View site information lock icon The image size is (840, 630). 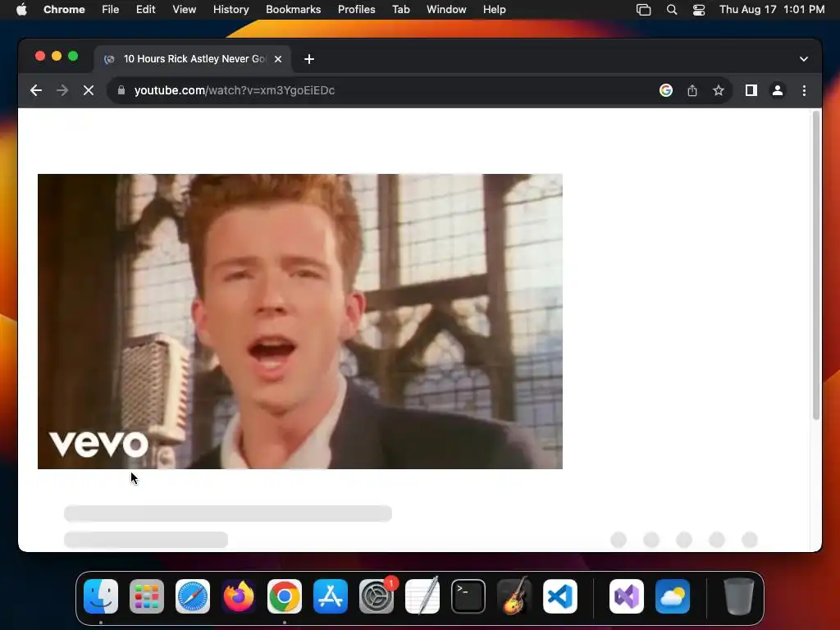pyautogui.click(x=121, y=90)
